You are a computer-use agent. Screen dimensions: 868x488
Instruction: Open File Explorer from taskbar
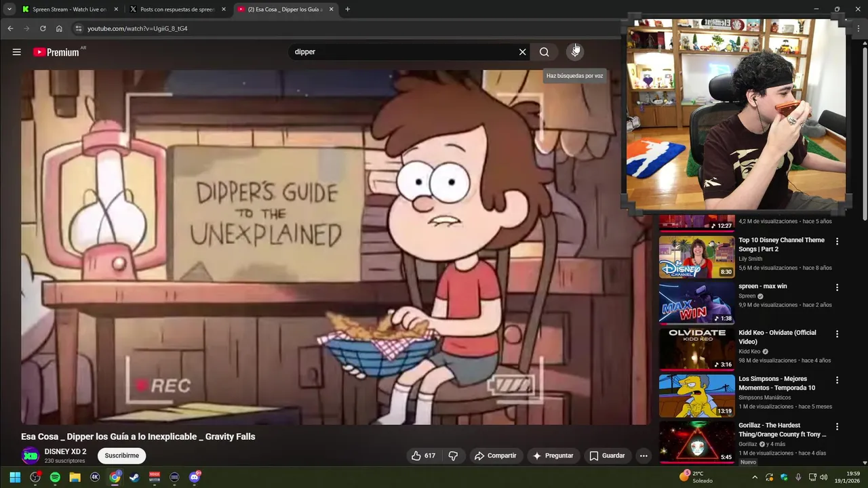[x=75, y=477]
